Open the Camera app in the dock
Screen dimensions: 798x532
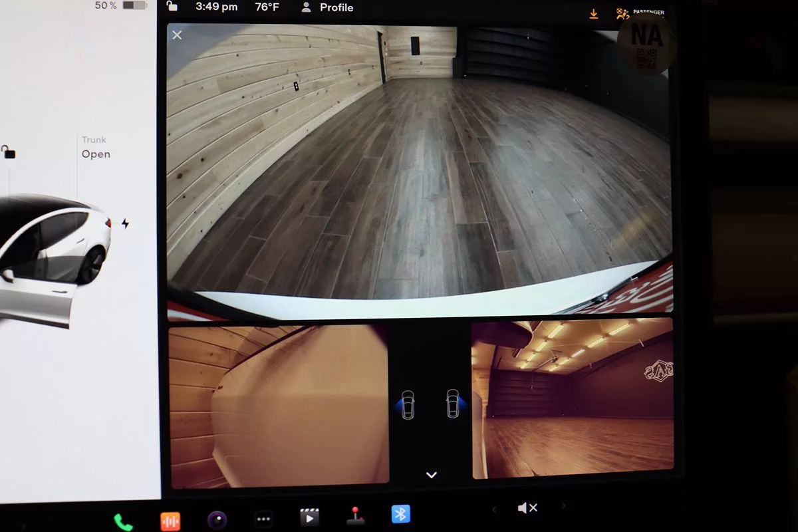click(x=217, y=519)
